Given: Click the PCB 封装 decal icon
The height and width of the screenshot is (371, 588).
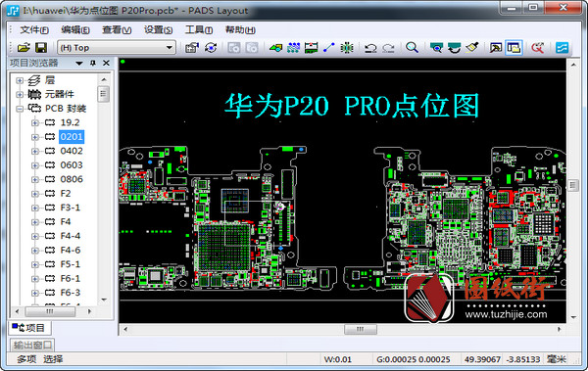Looking at the screenshot, I should click(34, 109).
